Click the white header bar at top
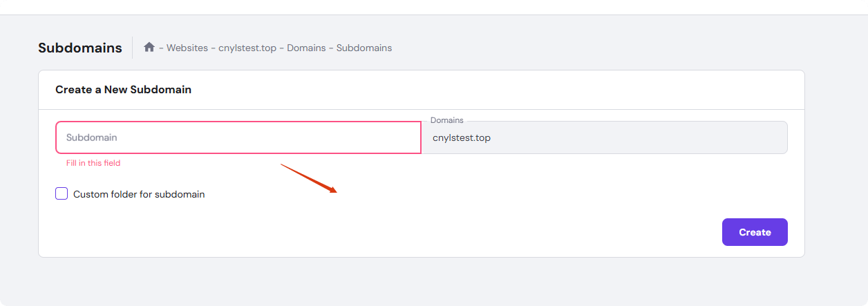Viewport: 868px width, 306px height. coord(434,7)
